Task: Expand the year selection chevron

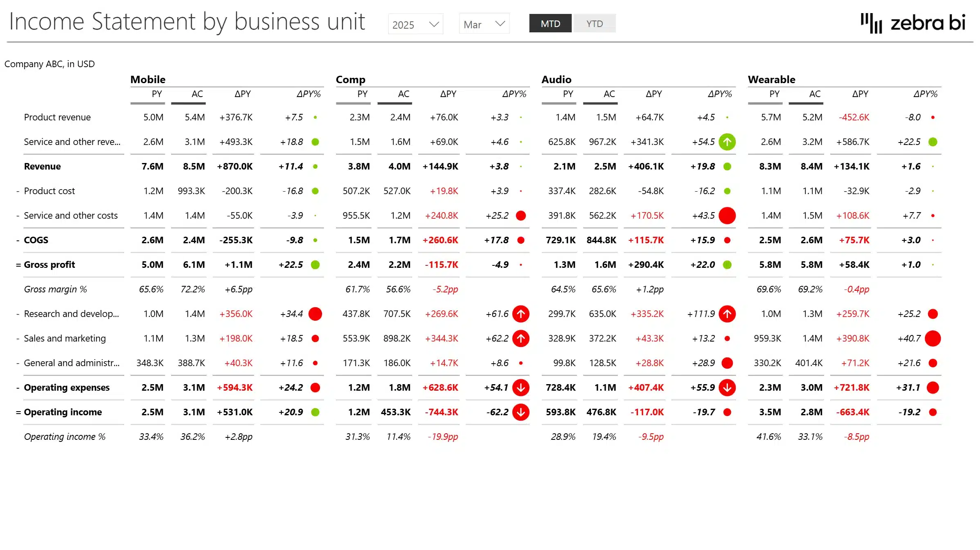Action: click(x=433, y=24)
